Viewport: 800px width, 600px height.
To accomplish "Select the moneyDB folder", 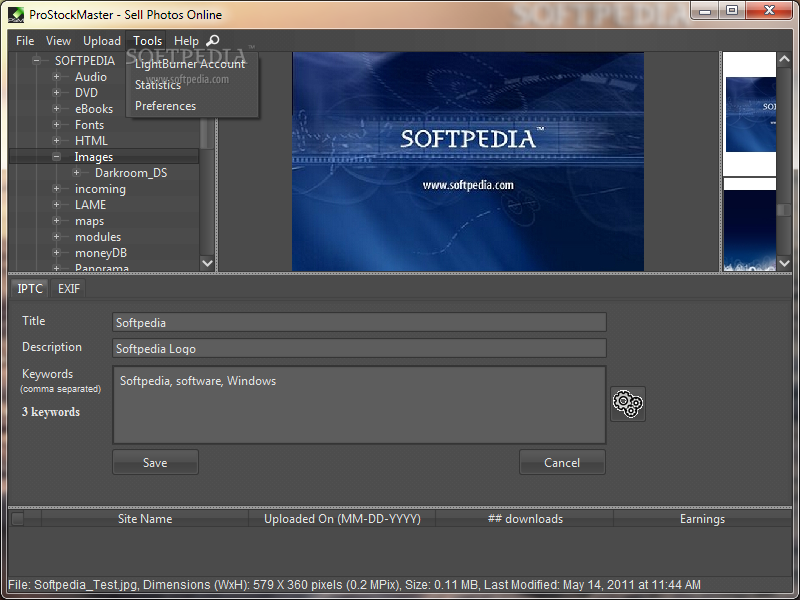I will coord(101,253).
